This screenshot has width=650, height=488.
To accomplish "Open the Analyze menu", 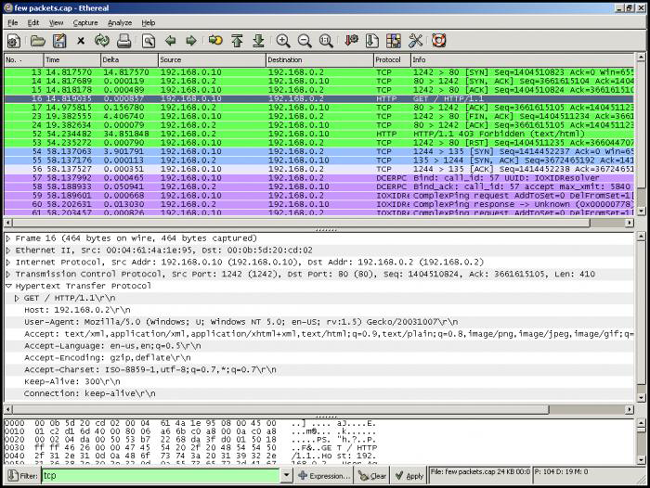I will click(x=119, y=22).
